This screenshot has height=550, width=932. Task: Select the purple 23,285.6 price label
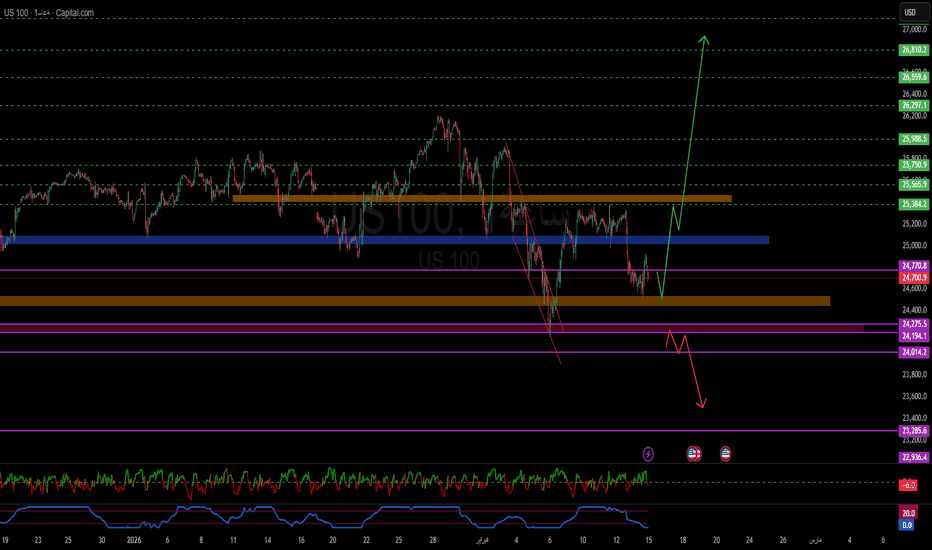[x=914, y=430]
